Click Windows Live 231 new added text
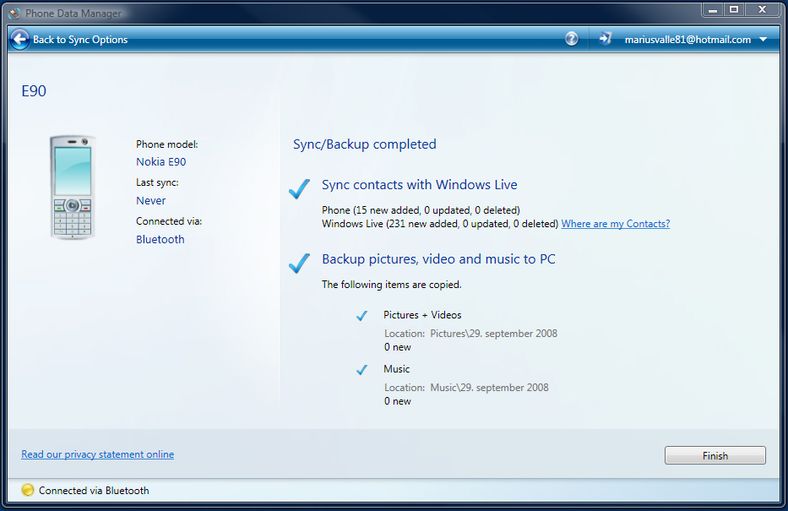Screen dimensions: 788x511 [x=440, y=224]
